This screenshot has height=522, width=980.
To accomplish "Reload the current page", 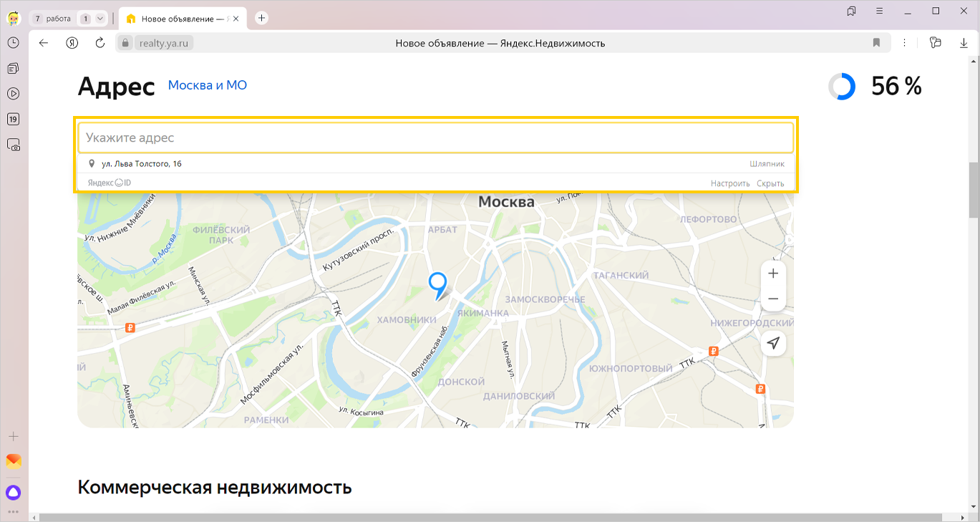I will pos(100,43).
